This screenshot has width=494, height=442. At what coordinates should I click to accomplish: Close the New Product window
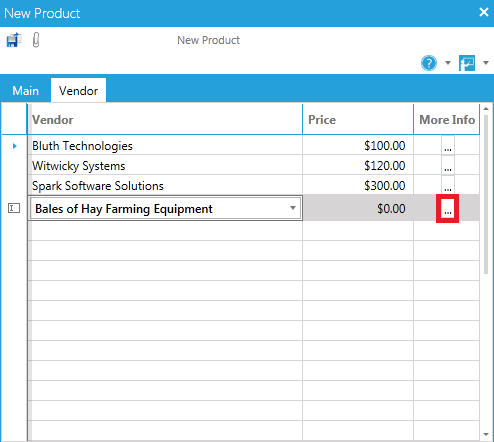pyautogui.click(x=484, y=12)
